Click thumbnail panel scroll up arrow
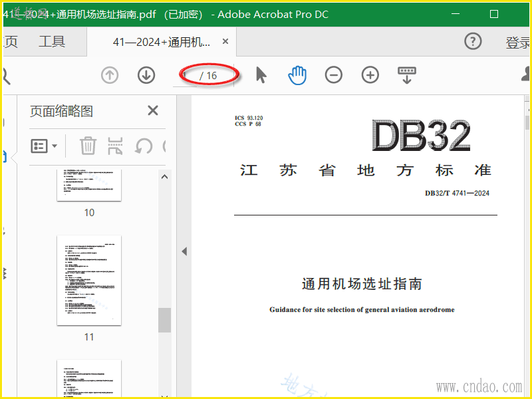Screen dimensions: 532x399 pos(164,177)
